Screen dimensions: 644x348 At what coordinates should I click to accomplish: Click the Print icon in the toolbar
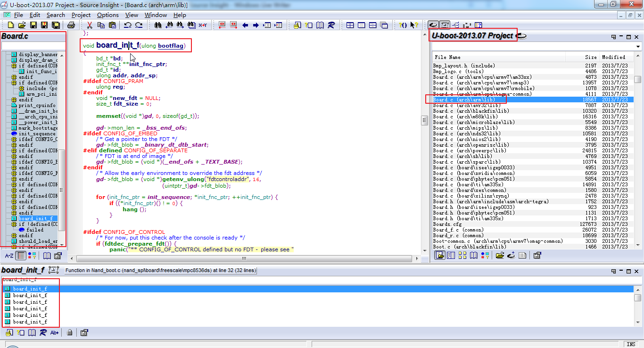click(71, 25)
